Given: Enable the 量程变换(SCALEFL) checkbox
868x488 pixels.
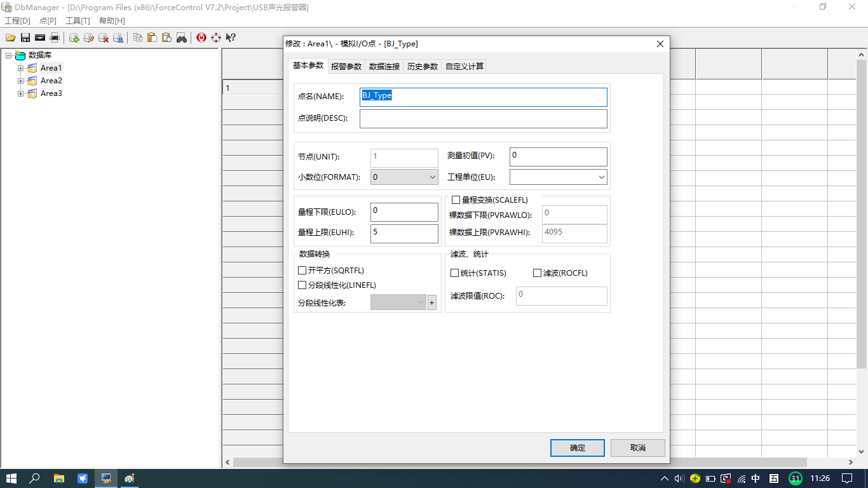Looking at the screenshot, I should pos(456,200).
